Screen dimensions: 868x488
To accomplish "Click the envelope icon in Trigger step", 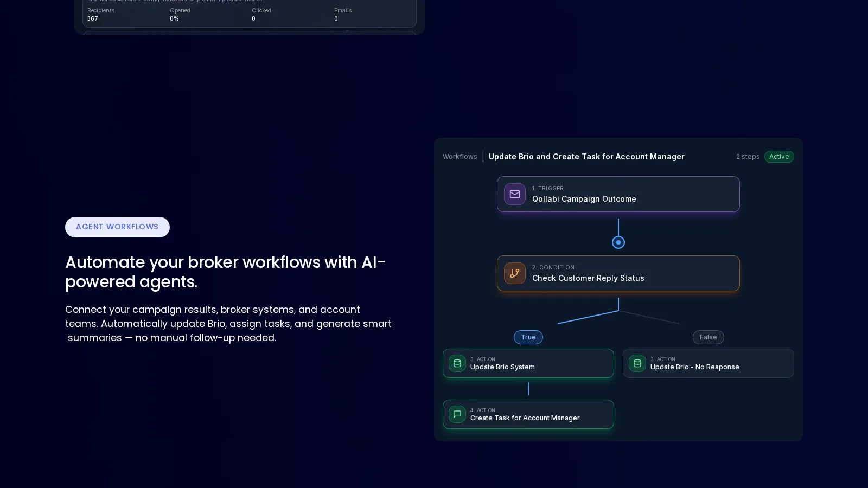I will pyautogui.click(x=514, y=194).
